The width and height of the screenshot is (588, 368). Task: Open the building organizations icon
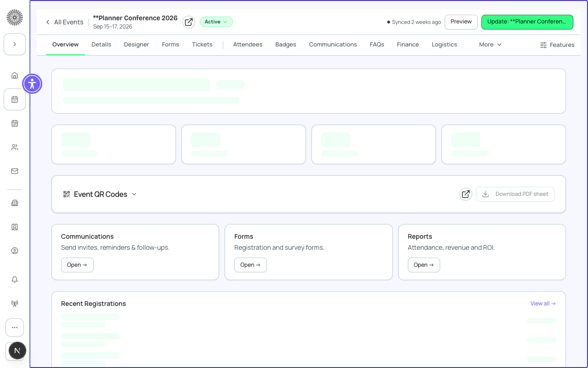pos(15,203)
